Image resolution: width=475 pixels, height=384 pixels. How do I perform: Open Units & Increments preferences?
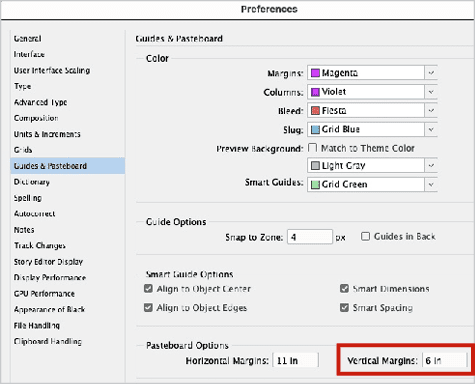click(x=47, y=134)
